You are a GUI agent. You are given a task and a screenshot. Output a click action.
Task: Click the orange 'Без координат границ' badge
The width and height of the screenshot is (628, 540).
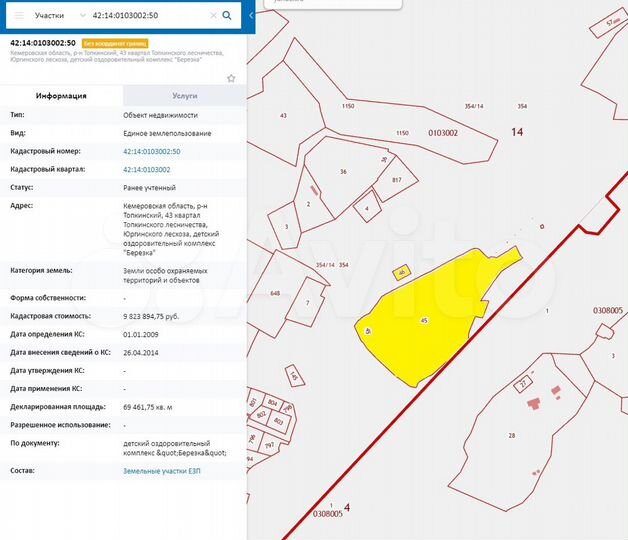pyautogui.click(x=116, y=44)
